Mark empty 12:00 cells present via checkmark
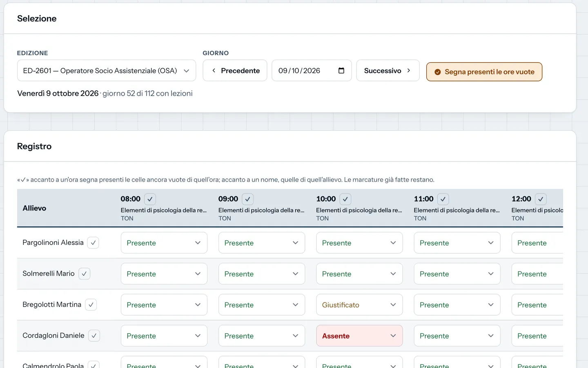Image resolution: width=588 pixels, height=368 pixels. pyautogui.click(x=541, y=199)
